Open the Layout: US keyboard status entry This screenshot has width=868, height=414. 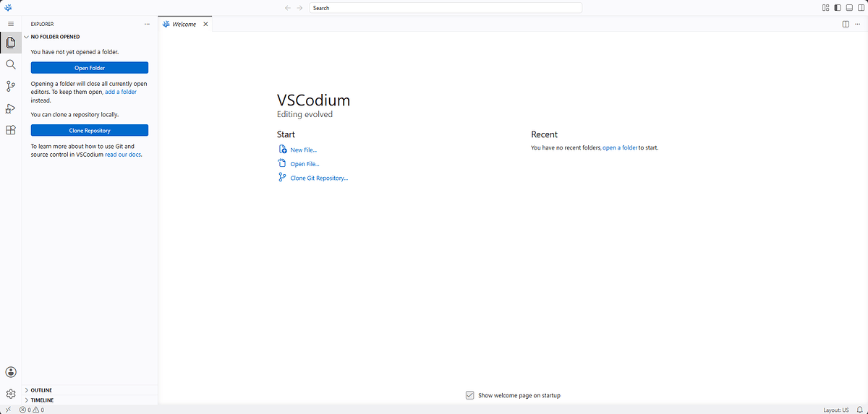tap(835, 410)
